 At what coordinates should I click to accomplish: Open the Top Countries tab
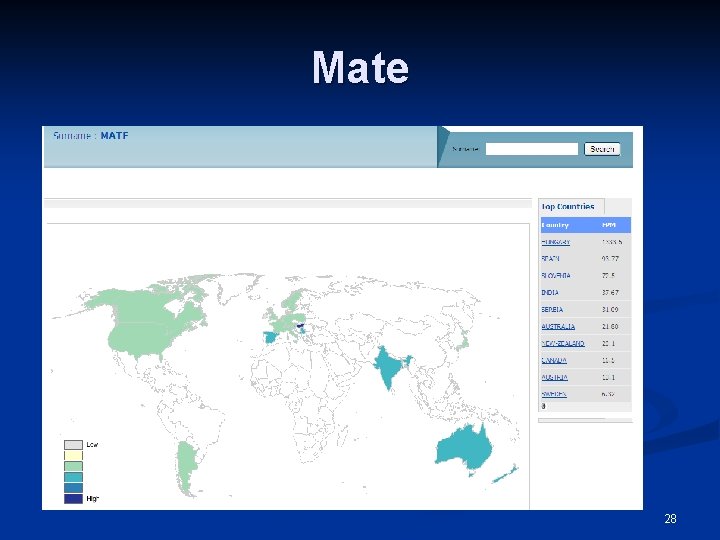pos(571,207)
